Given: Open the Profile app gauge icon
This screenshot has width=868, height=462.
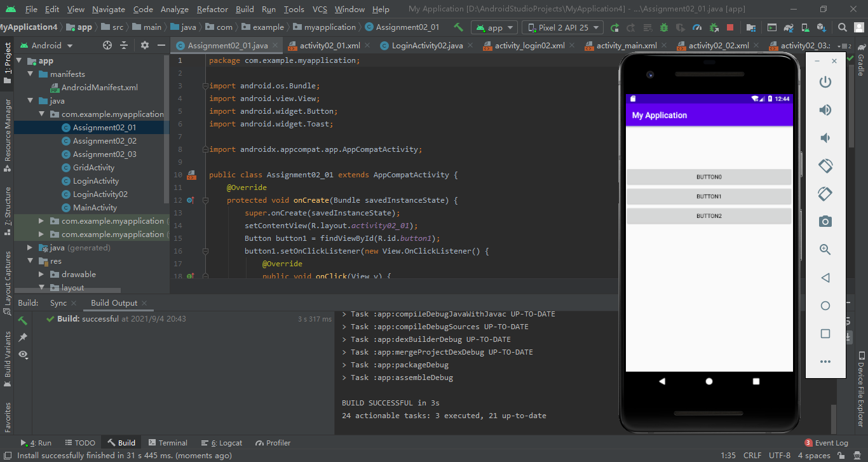Looking at the screenshot, I should click(x=697, y=27).
